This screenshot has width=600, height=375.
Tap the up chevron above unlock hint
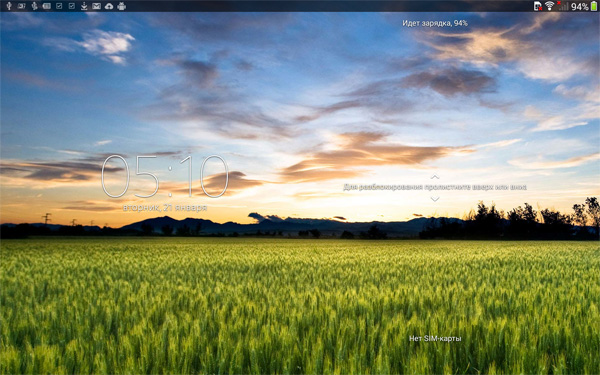435,177
